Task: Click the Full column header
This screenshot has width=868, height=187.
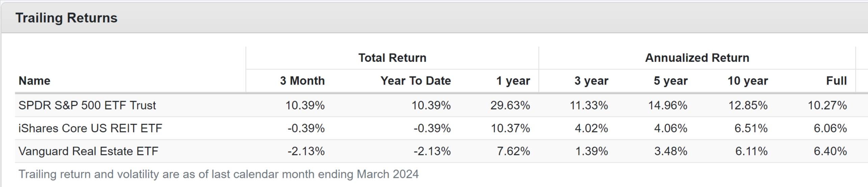Action: 836,81
